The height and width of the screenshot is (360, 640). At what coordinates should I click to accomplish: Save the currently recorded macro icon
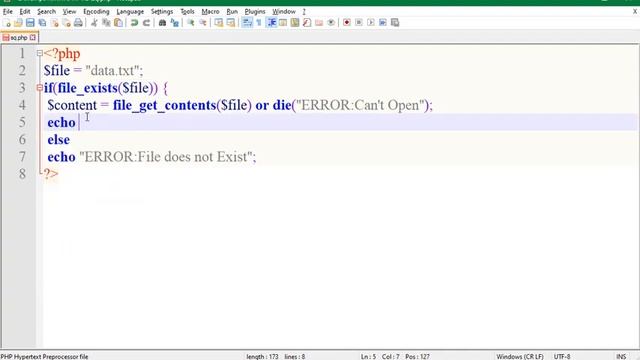click(x=395, y=23)
